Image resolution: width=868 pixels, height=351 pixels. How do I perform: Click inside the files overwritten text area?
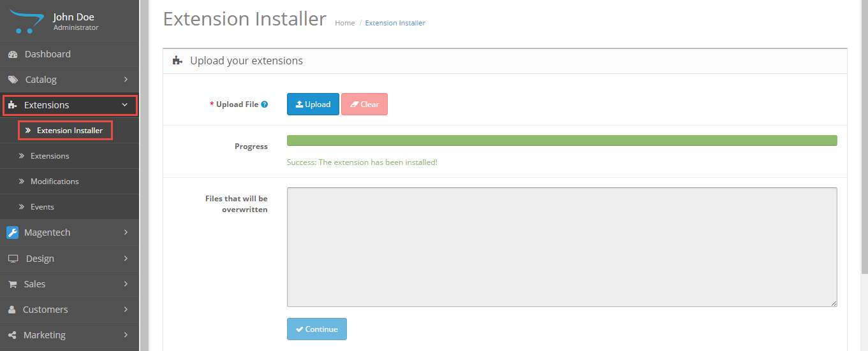coord(561,247)
